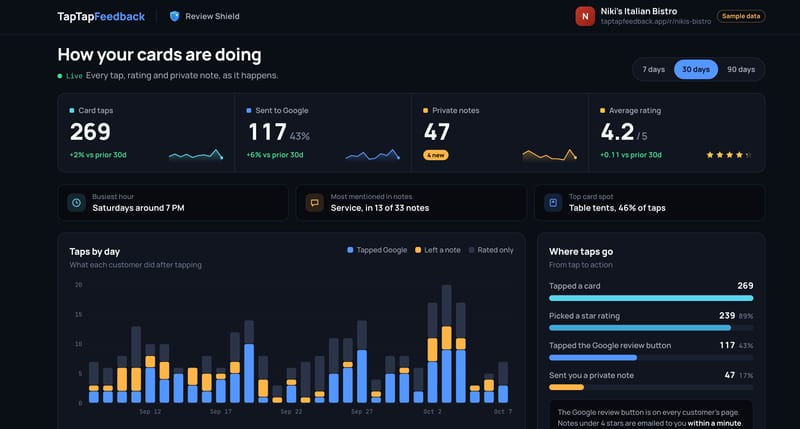Viewport: 800px width, 429px height.
Task: Click the Card taps value 269
Action: pyautogui.click(x=90, y=132)
